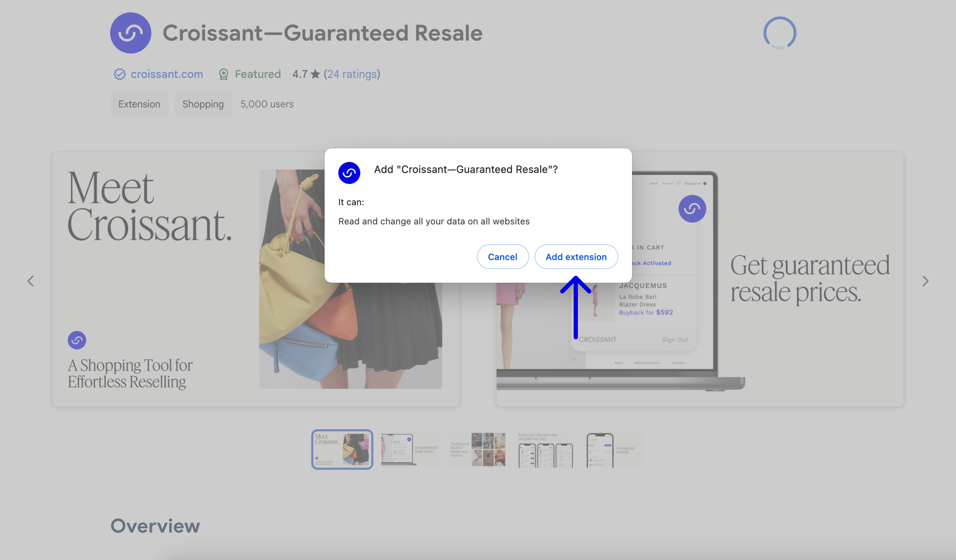The width and height of the screenshot is (956, 560).
Task: Click the permission text about reading data
Action: [433, 221]
